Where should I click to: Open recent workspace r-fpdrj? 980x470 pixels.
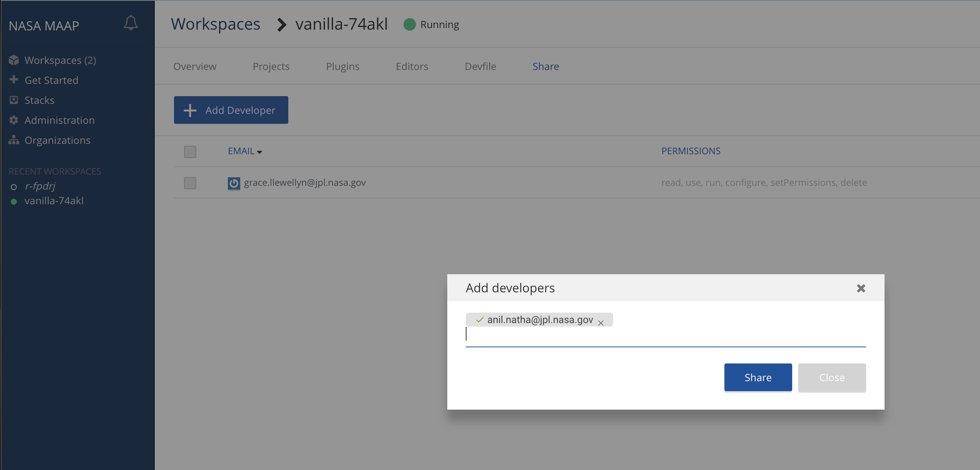(x=40, y=186)
